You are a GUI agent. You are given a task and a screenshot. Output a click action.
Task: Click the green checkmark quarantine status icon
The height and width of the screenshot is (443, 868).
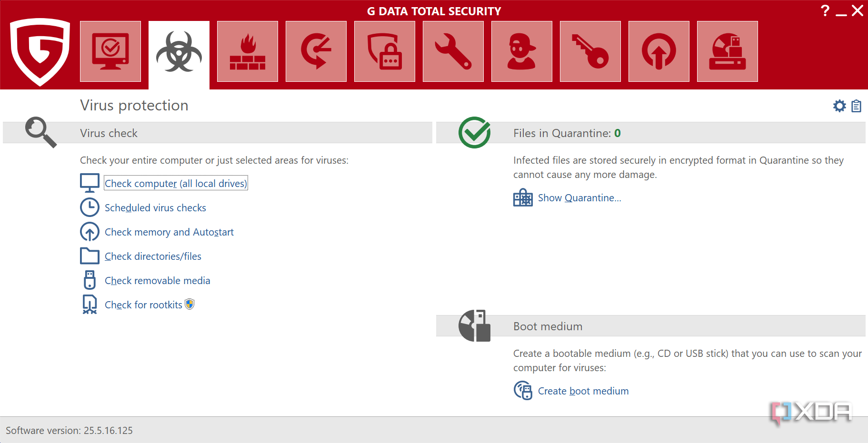tap(474, 132)
